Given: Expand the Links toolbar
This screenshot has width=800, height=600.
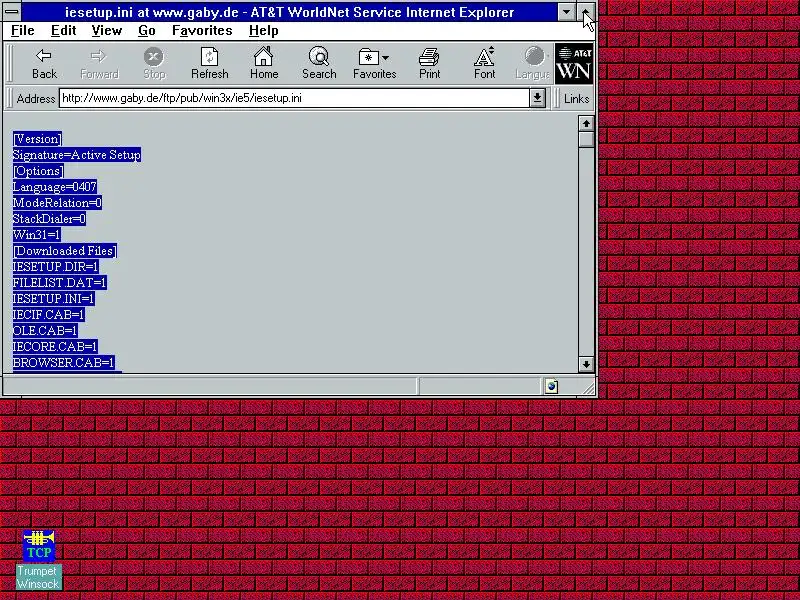Looking at the screenshot, I should [576, 98].
